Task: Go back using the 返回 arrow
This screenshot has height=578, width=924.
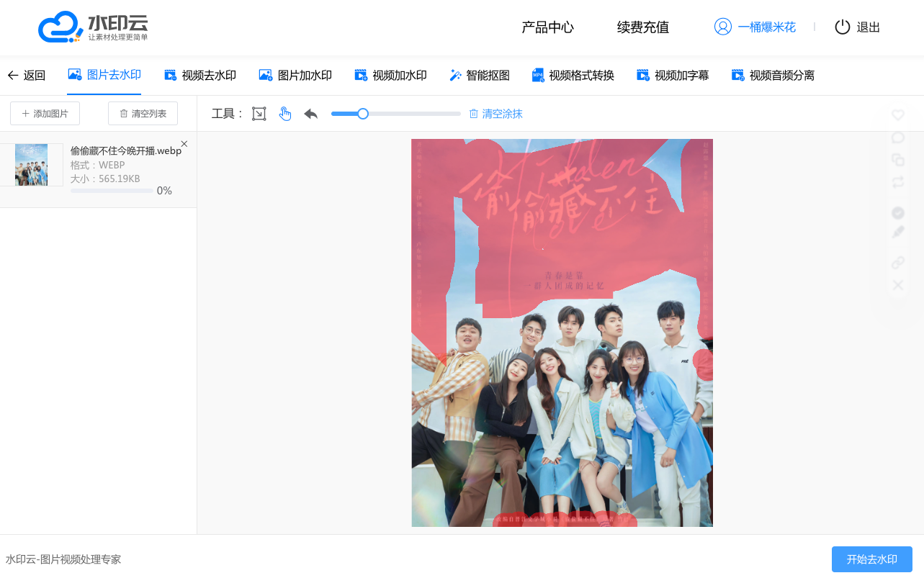Action: click(x=26, y=76)
